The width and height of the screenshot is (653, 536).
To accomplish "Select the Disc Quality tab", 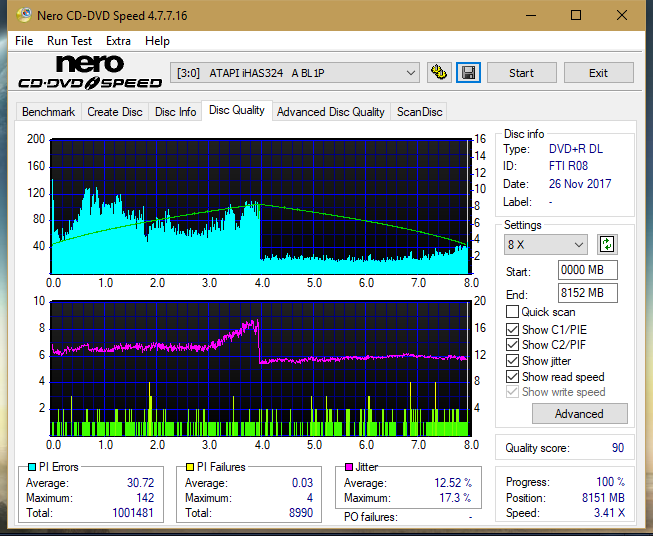I will [x=237, y=110].
